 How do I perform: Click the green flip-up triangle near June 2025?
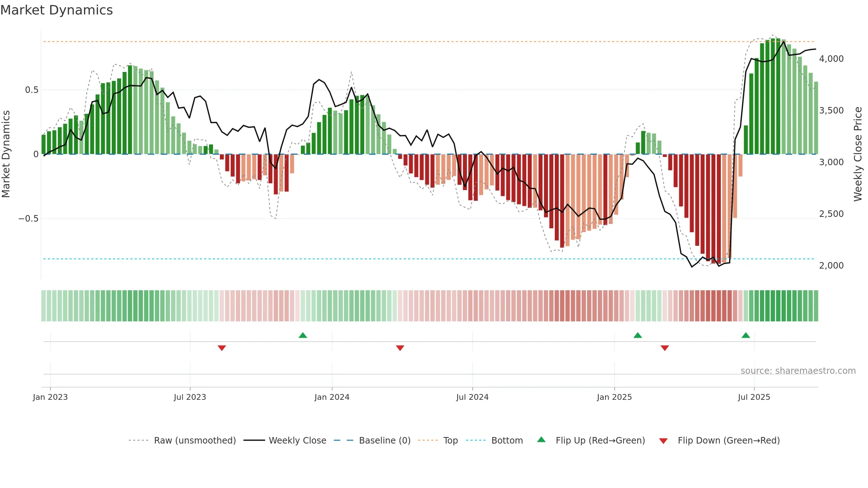[746, 335]
